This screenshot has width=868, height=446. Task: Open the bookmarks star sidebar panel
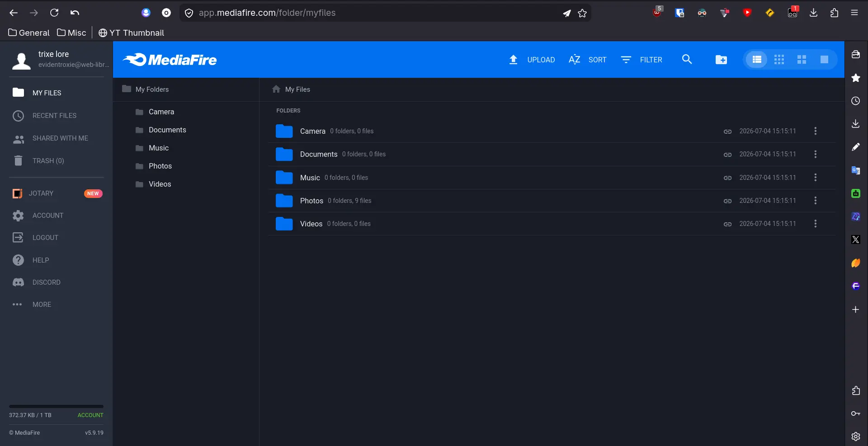[x=855, y=78]
